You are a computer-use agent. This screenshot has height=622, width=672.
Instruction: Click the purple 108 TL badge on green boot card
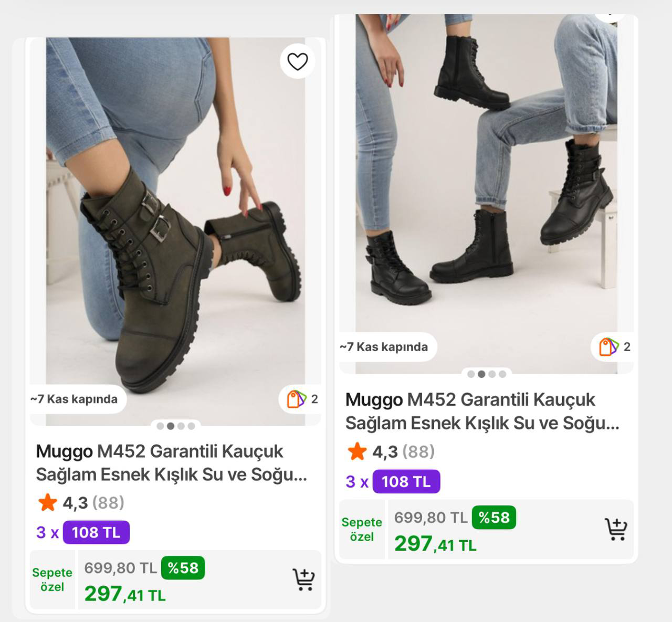coord(96,532)
